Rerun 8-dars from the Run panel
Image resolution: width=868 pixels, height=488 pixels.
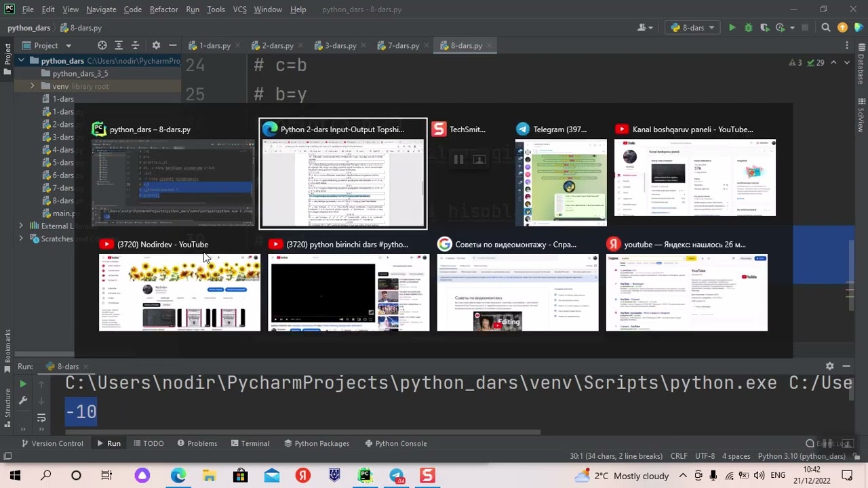pos(23,384)
